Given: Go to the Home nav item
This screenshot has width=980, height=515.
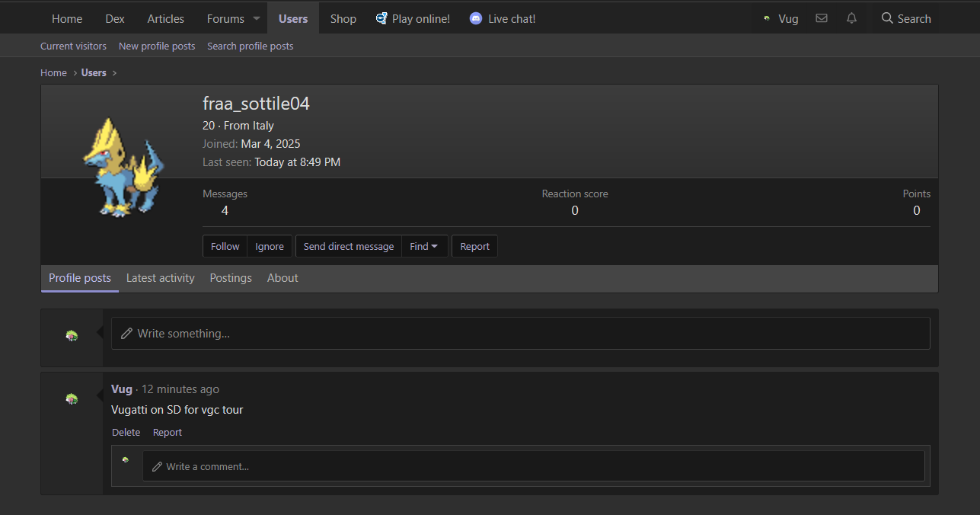Looking at the screenshot, I should (x=67, y=18).
